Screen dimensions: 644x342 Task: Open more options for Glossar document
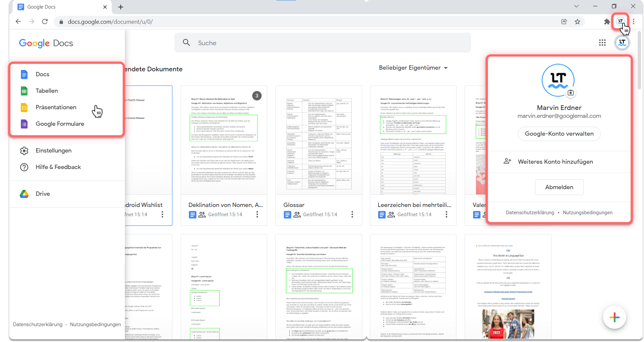352,215
